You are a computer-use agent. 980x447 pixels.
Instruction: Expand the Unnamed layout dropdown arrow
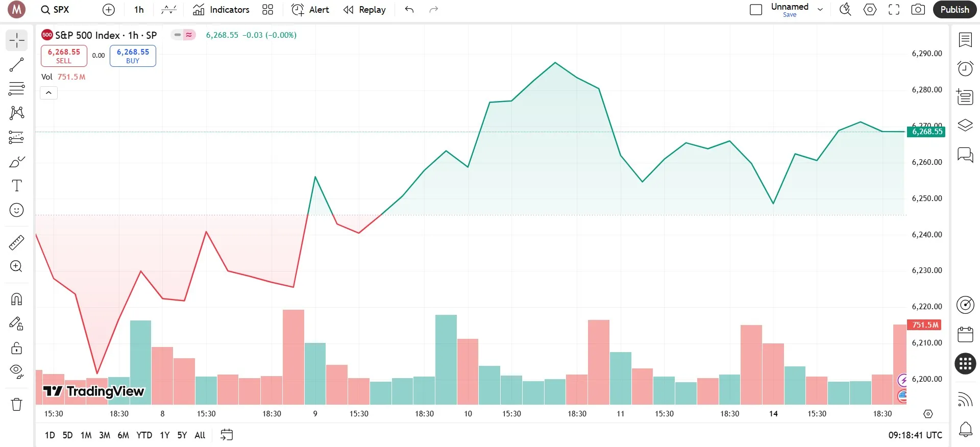point(820,10)
